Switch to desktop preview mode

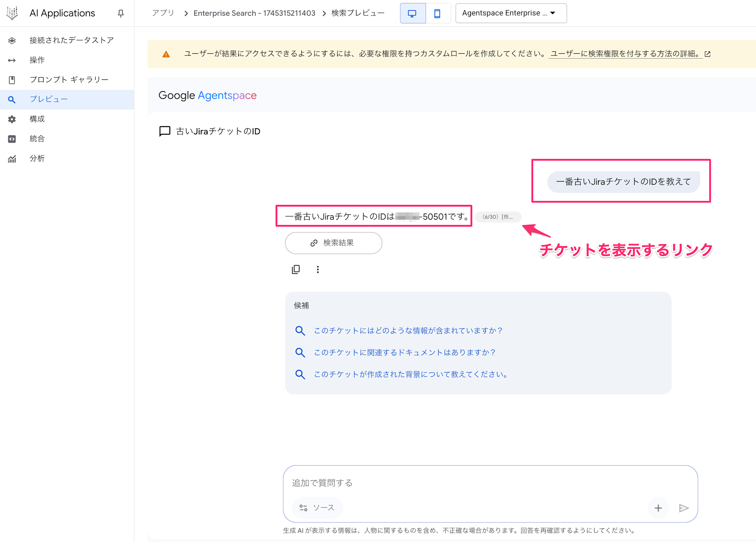pyautogui.click(x=412, y=13)
